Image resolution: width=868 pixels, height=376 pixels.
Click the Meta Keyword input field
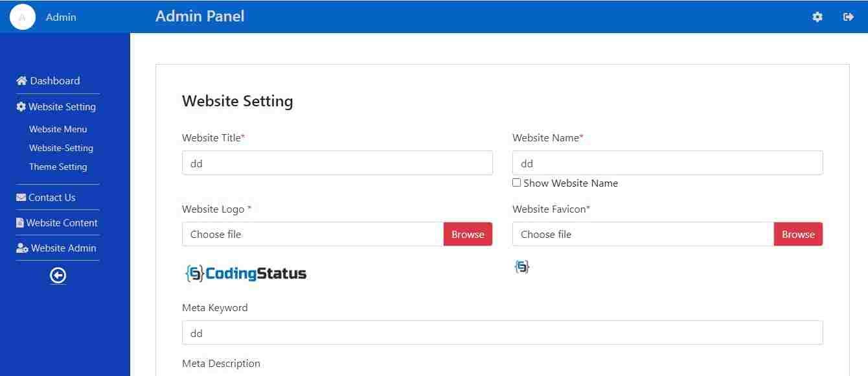502,333
